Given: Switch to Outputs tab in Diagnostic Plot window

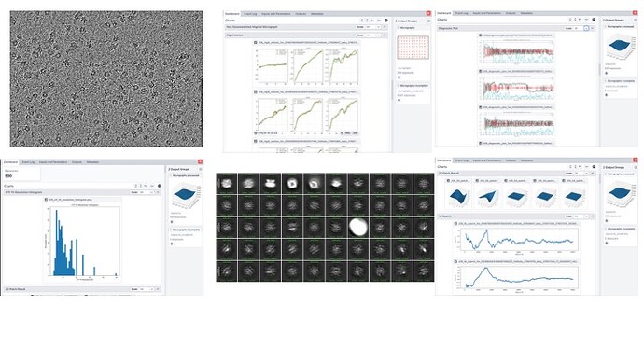Looking at the screenshot, I should click(x=511, y=13).
